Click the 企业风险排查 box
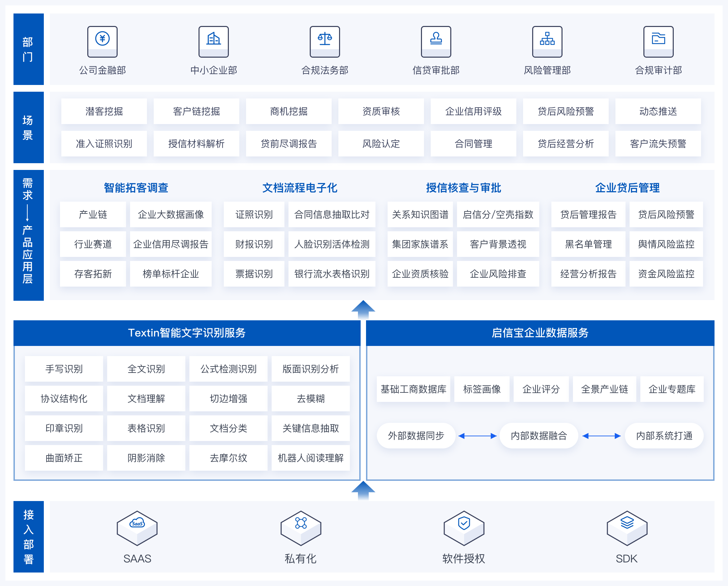The width and height of the screenshot is (728, 586). pos(498,274)
